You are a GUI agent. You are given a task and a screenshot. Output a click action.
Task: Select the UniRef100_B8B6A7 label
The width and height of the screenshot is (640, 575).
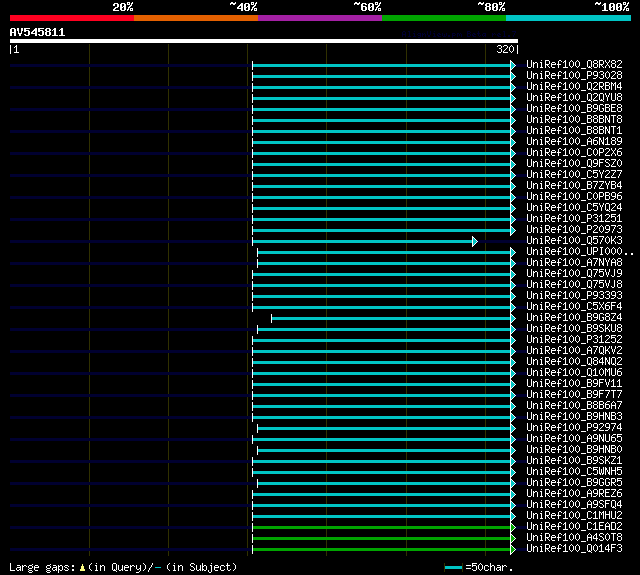click(x=574, y=406)
